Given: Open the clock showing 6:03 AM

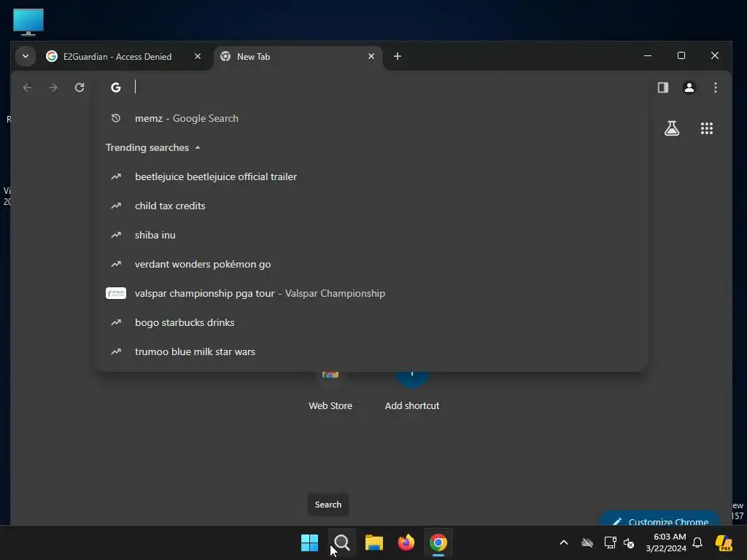Looking at the screenshot, I should click(x=666, y=542).
